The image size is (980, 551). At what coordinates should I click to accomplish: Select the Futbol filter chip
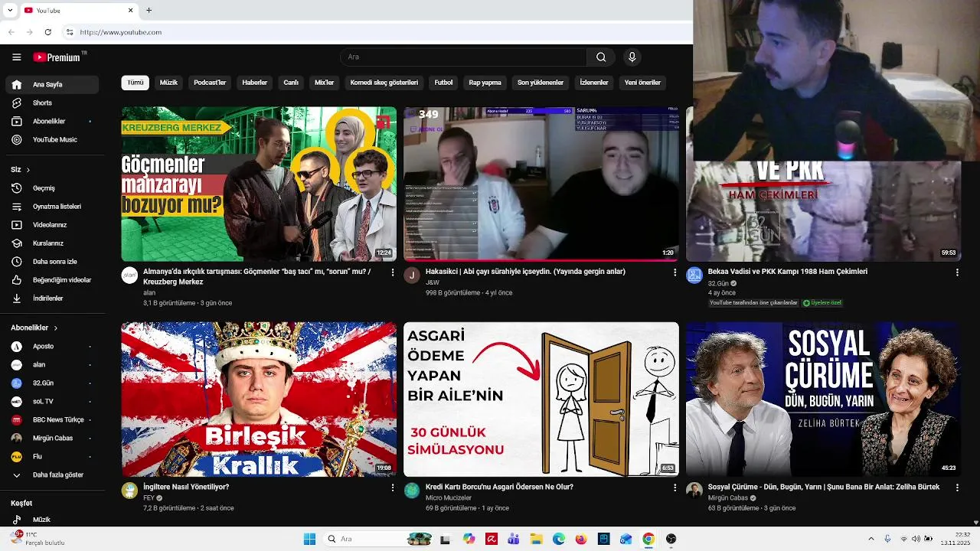(x=443, y=83)
